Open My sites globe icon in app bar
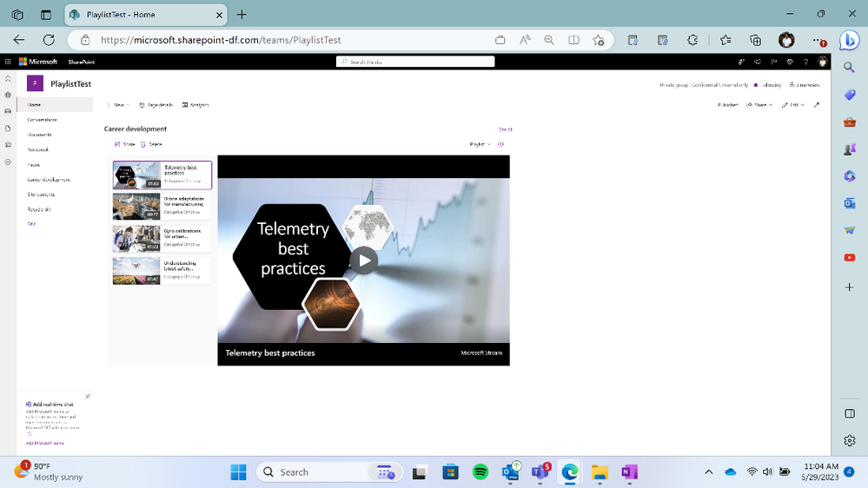Screen dimensions: 868x488 (8, 96)
